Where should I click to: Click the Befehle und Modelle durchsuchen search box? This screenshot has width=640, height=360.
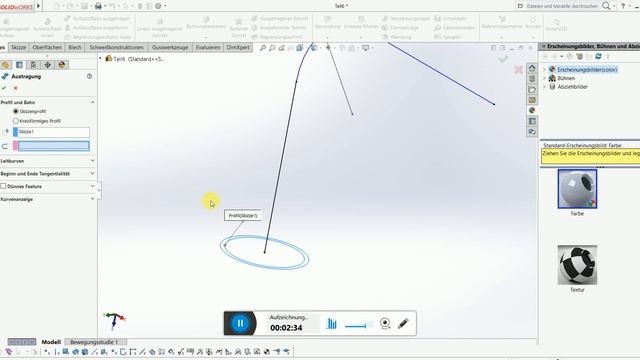click(x=562, y=6)
